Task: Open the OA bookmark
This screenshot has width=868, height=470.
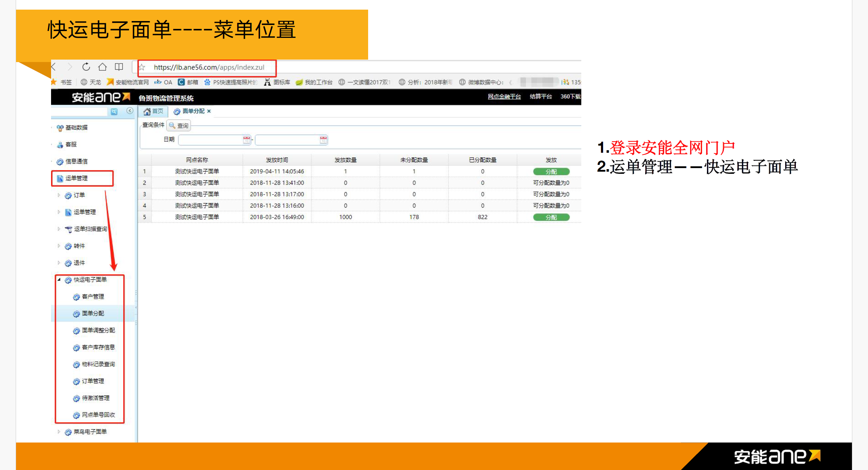Action: (x=163, y=82)
